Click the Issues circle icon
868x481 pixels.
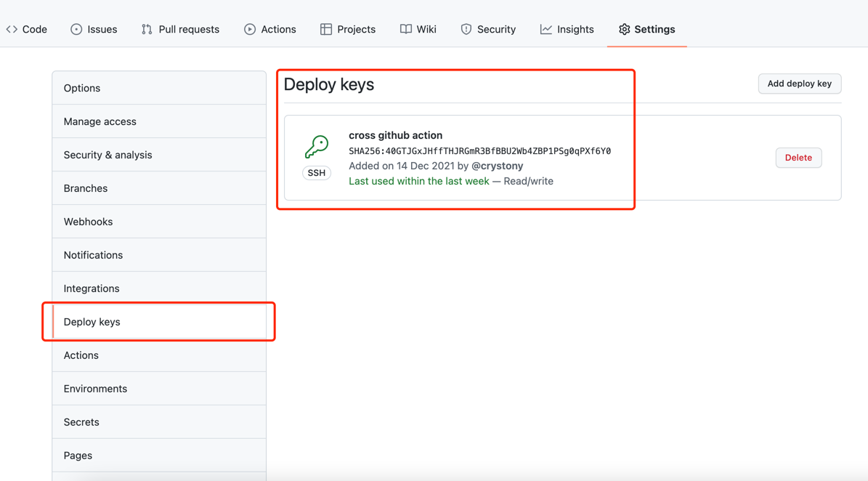pyautogui.click(x=76, y=29)
